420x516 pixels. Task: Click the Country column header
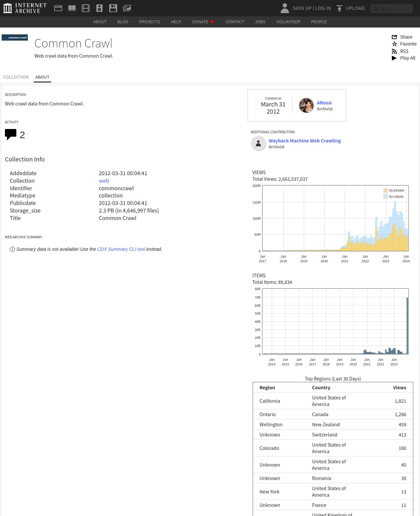pyautogui.click(x=321, y=388)
